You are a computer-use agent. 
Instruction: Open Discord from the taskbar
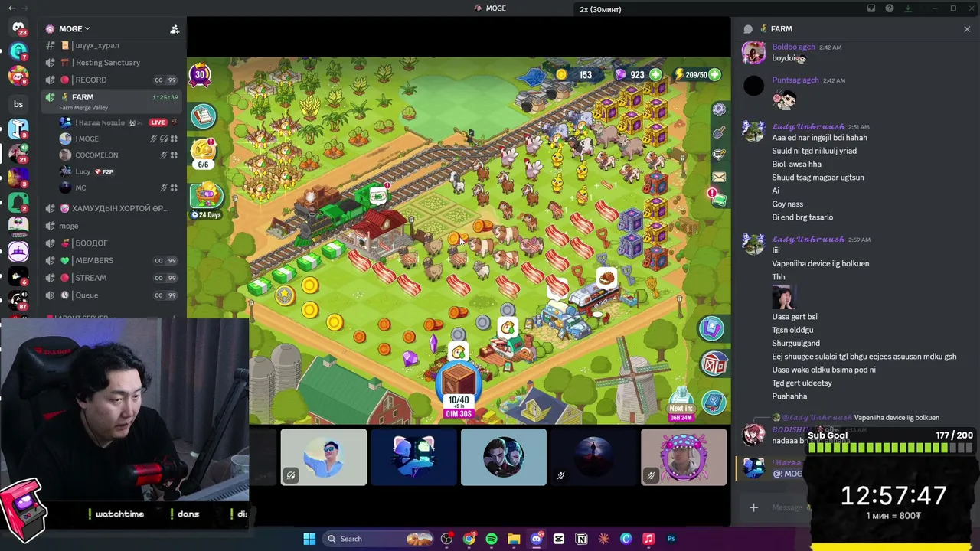tap(536, 539)
